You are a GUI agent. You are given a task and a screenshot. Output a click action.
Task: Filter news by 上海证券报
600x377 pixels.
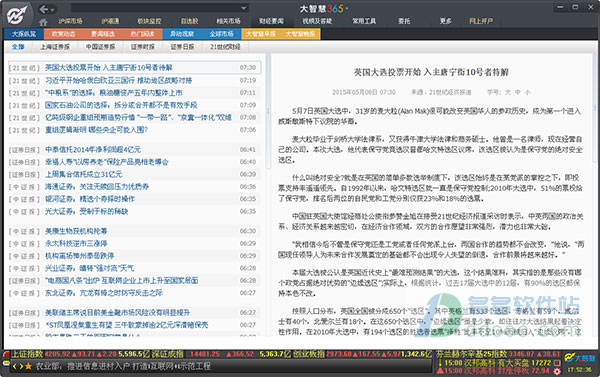click(55, 47)
